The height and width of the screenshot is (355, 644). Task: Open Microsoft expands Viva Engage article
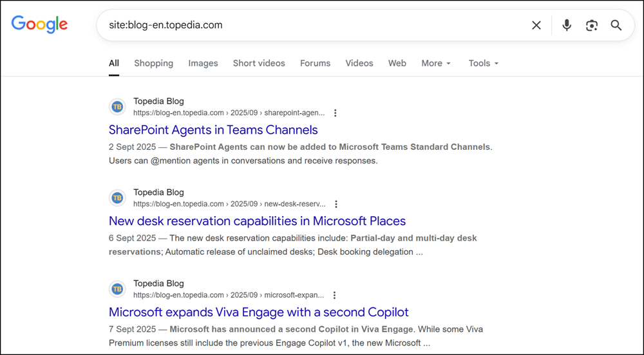point(258,313)
